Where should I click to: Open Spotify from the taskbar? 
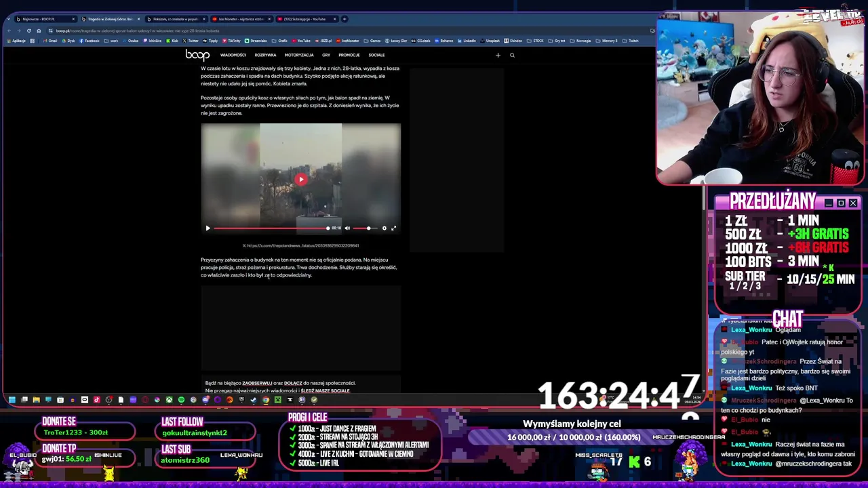tap(181, 400)
